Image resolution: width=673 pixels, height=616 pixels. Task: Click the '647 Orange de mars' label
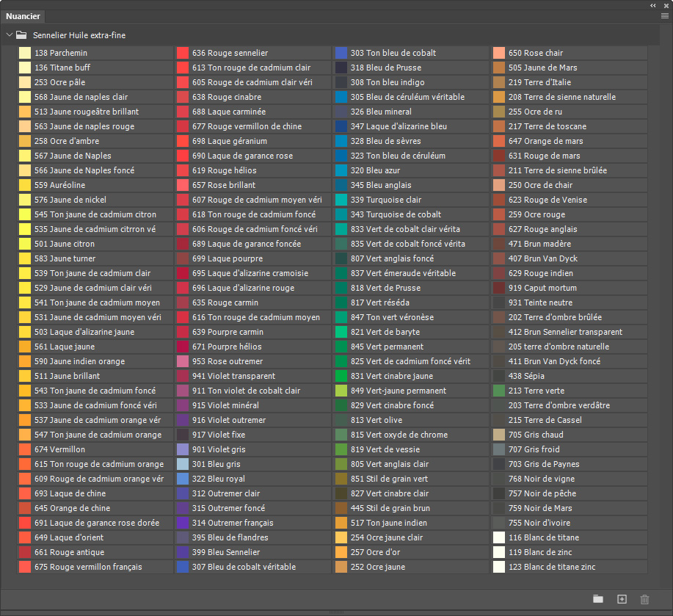pyautogui.click(x=546, y=141)
